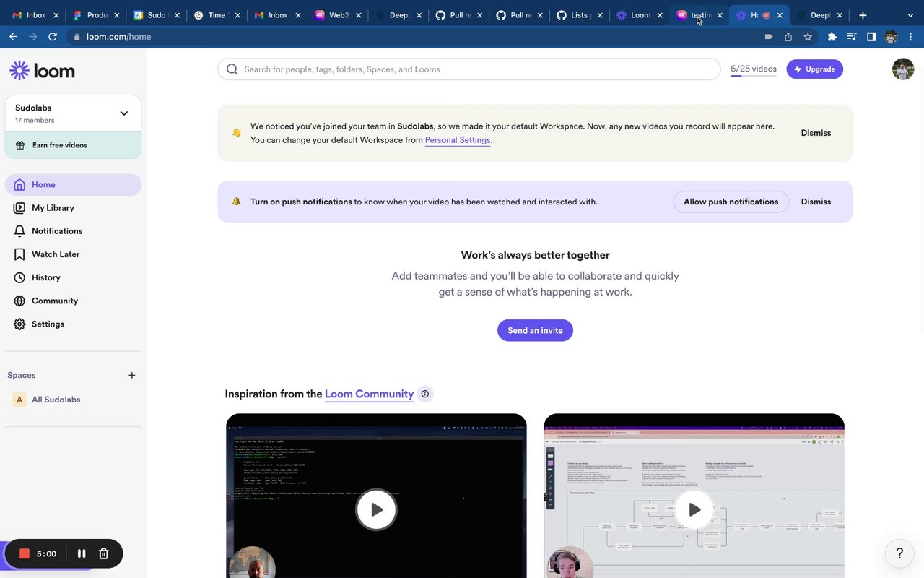Open the All Sudolabs space

[73, 400]
